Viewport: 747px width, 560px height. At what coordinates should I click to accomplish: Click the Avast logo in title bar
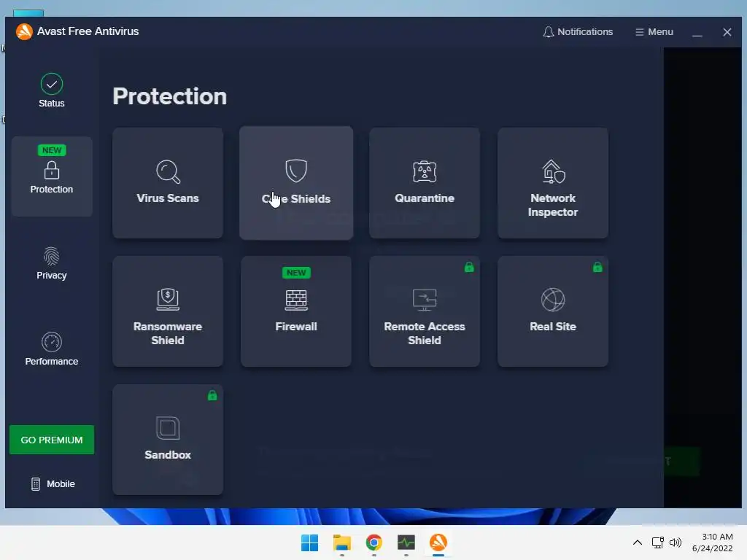pyautogui.click(x=24, y=31)
